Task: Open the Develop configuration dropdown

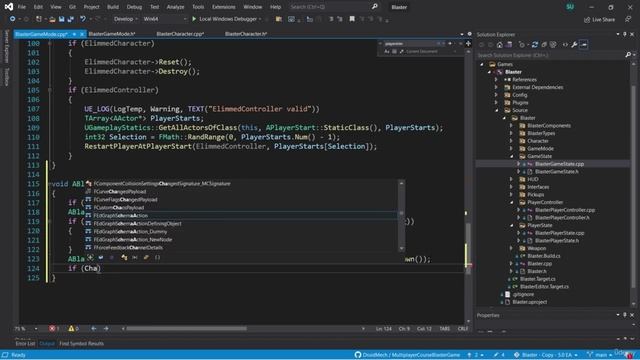Action: point(126,19)
